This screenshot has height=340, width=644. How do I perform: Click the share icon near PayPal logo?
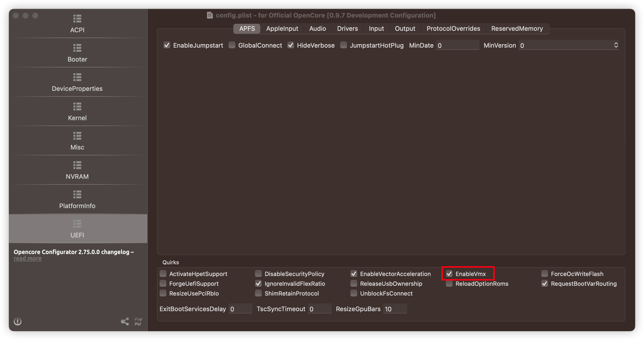[125, 321]
